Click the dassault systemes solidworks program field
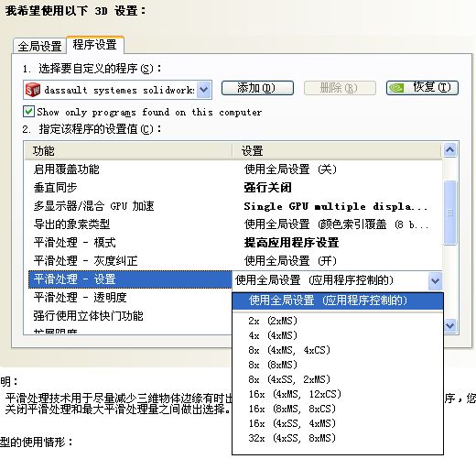Image resolution: width=476 pixels, height=459 pixels. [x=117, y=90]
